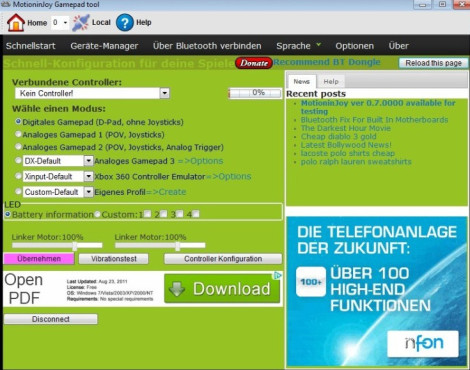Viewport: 470px width, 370px height.
Task: Click the green Download arrow banner
Action: 222,289
